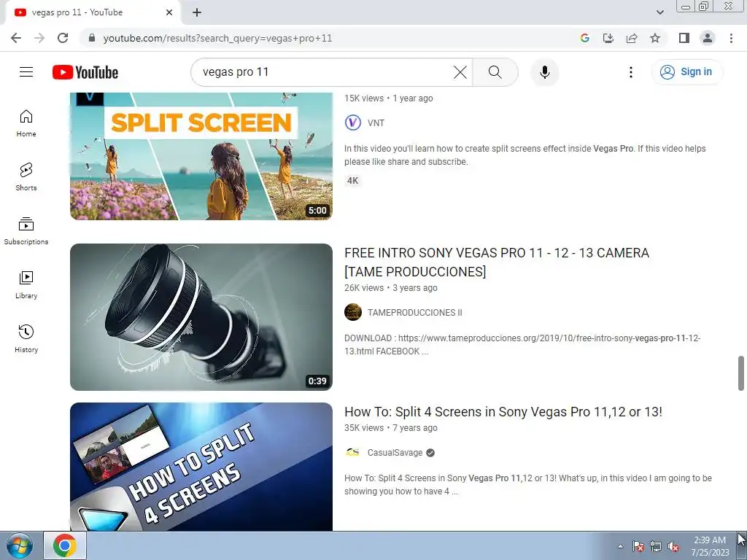Play the SPLIT SCREEN thumbnail video
Viewport: 747px width, 560px height.
point(201,156)
